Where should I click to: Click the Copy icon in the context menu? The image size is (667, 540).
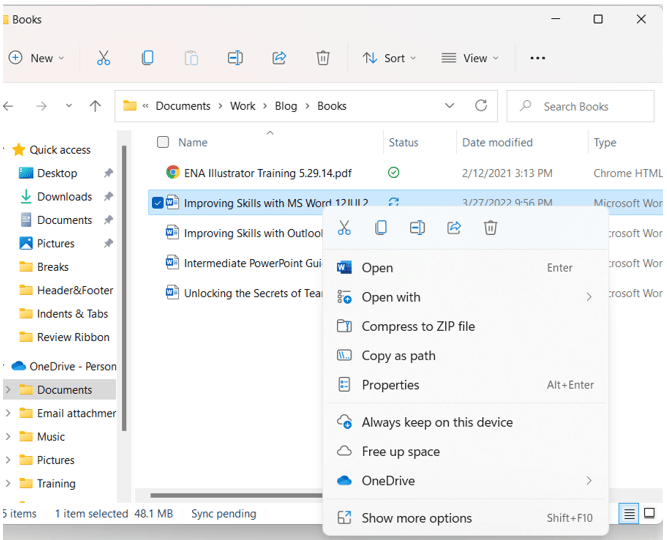pyautogui.click(x=381, y=228)
